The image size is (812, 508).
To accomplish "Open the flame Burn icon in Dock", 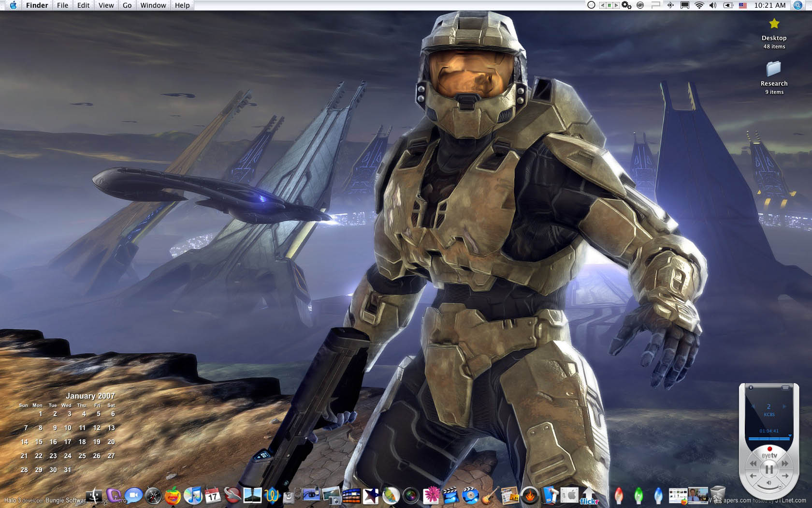I will [x=530, y=496].
